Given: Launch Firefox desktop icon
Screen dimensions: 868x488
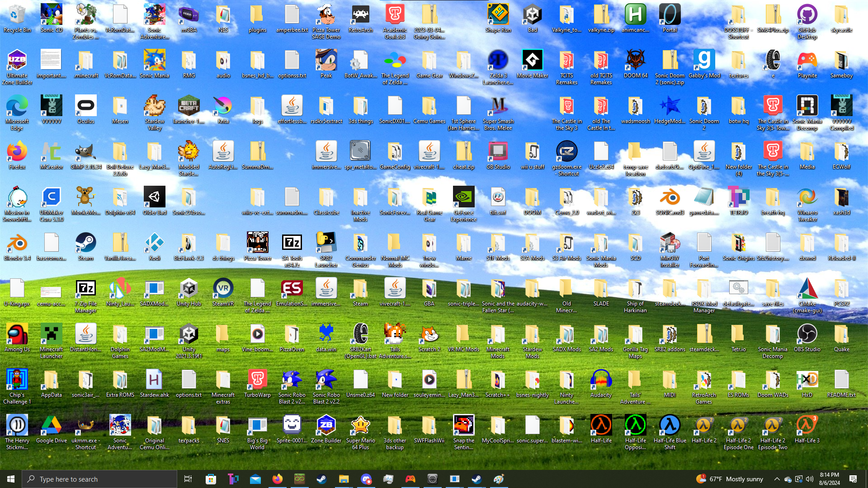Looking at the screenshot, I should pyautogui.click(x=17, y=155).
